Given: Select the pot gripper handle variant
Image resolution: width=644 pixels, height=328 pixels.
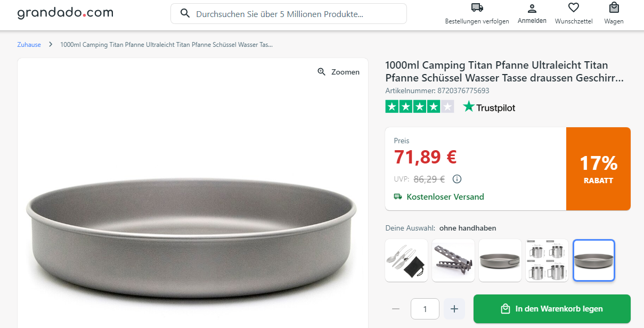Looking at the screenshot, I should tap(453, 260).
